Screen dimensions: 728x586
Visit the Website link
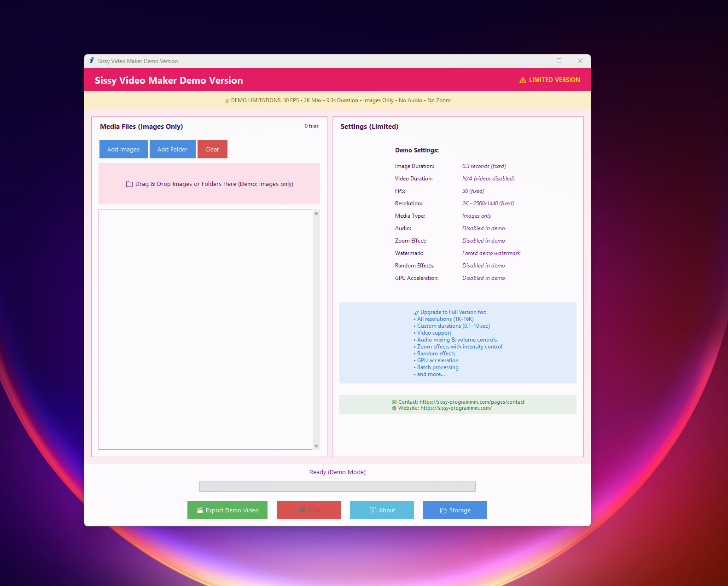point(456,408)
